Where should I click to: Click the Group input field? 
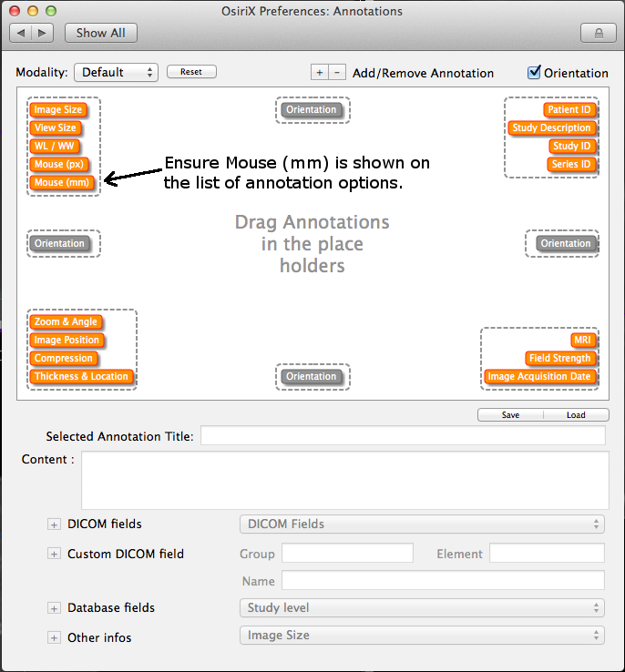click(347, 553)
